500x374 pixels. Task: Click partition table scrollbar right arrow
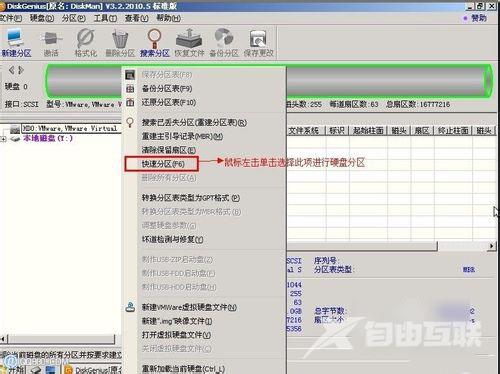pyautogui.click(x=492, y=246)
